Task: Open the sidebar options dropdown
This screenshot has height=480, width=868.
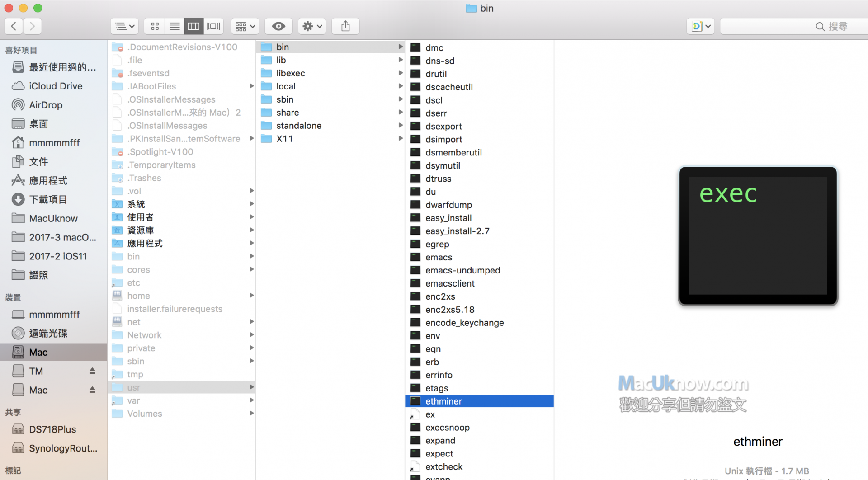Action: click(124, 26)
